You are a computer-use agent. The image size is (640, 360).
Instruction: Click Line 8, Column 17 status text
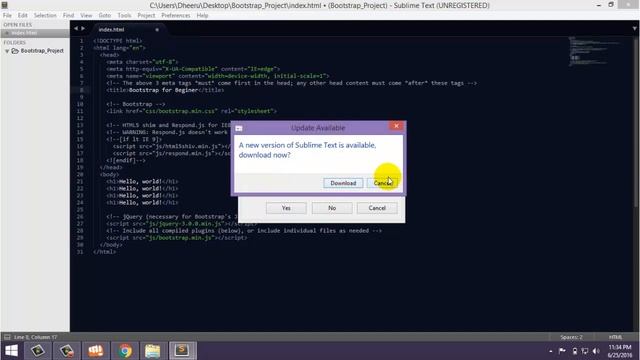click(36, 337)
